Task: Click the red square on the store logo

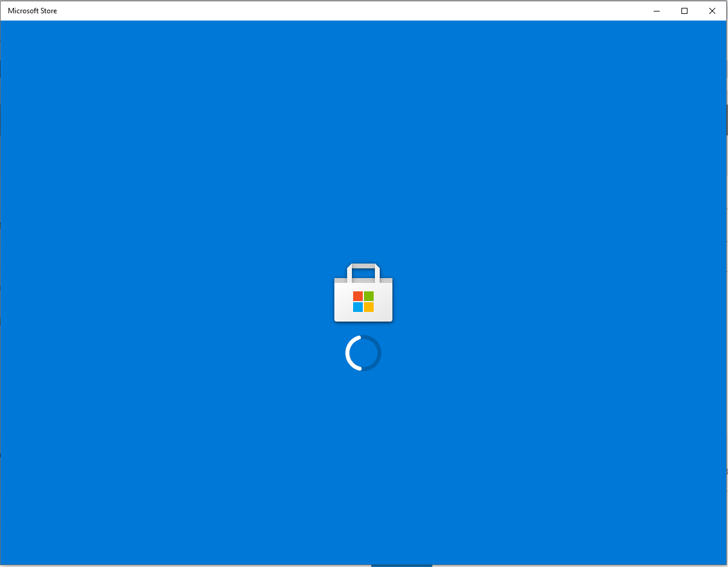Action: pyautogui.click(x=358, y=296)
